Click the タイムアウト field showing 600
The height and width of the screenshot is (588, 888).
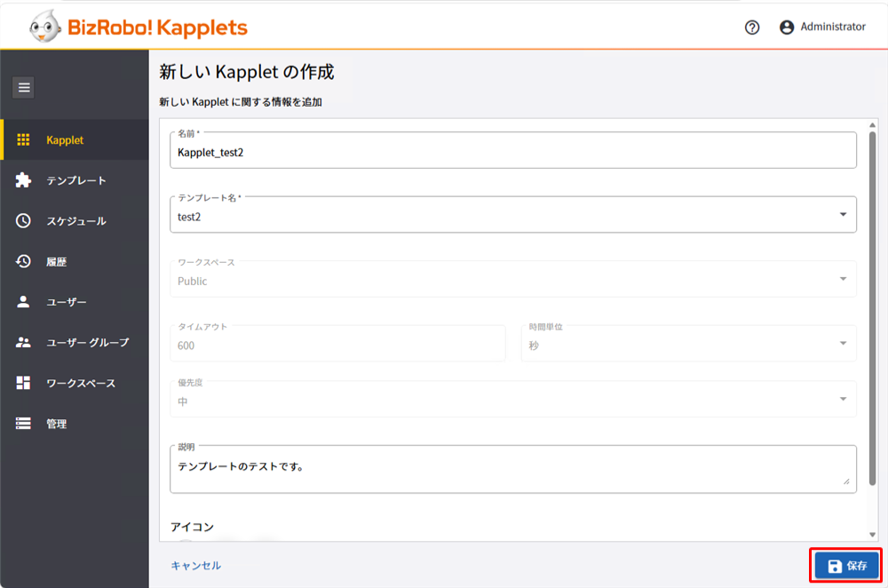pos(337,343)
